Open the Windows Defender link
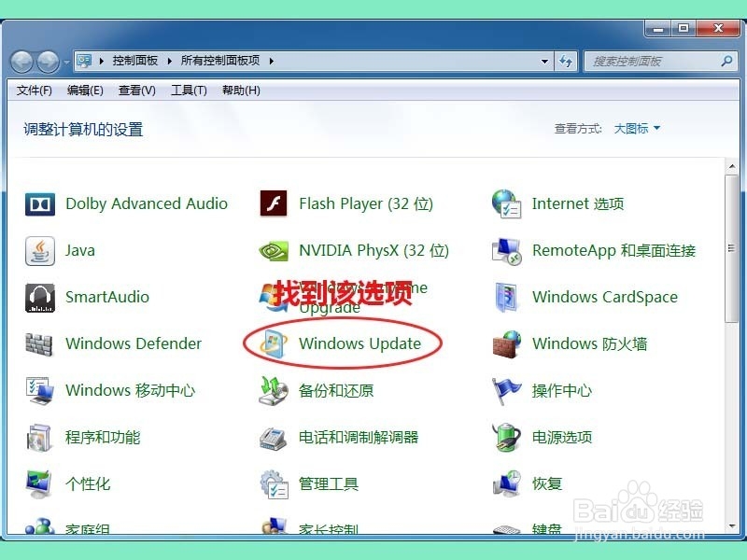The height and width of the screenshot is (560, 747). (x=134, y=343)
